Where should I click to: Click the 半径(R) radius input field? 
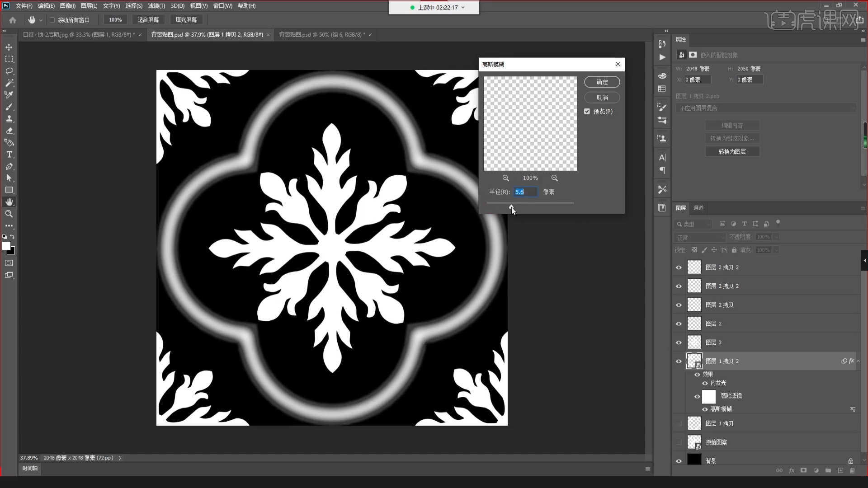[x=525, y=192]
